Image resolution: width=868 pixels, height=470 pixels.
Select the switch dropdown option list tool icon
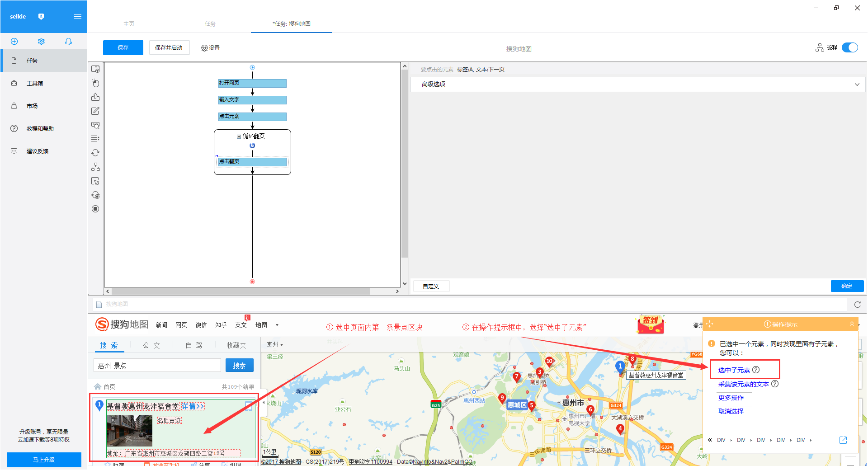(x=95, y=139)
